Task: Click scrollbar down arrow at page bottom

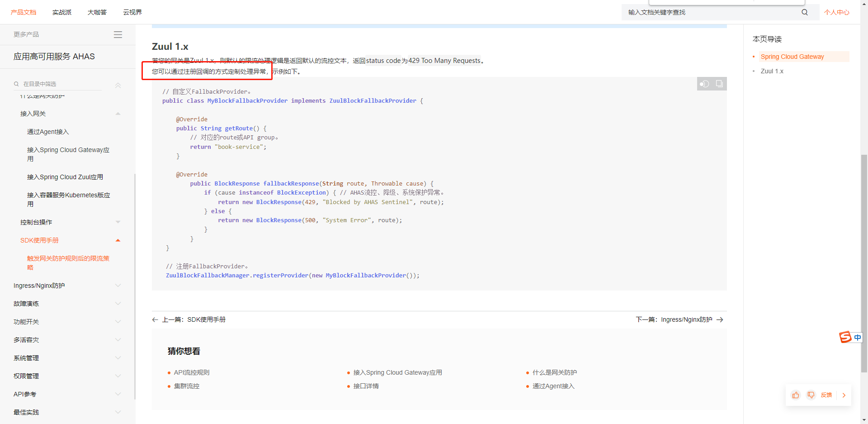Action: [864, 420]
